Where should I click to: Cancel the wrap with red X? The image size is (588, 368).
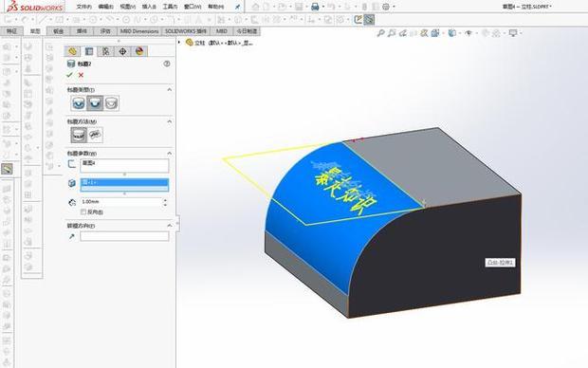[x=81, y=75]
